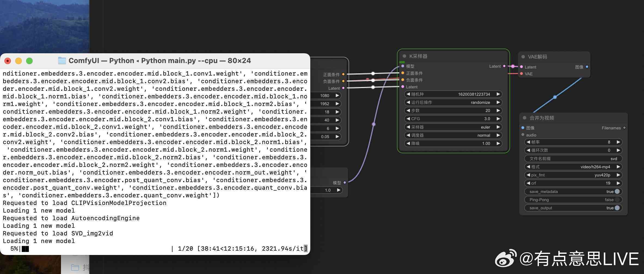Image resolution: width=644 pixels, height=274 pixels.
Task: Increase CFG value with right arrow
Action: pos(498,119)
